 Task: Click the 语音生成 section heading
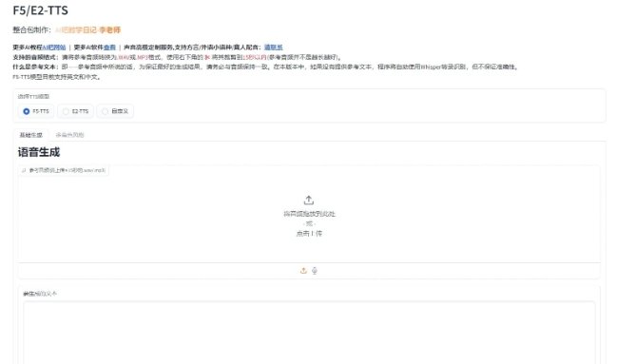[x=39, y=152]
